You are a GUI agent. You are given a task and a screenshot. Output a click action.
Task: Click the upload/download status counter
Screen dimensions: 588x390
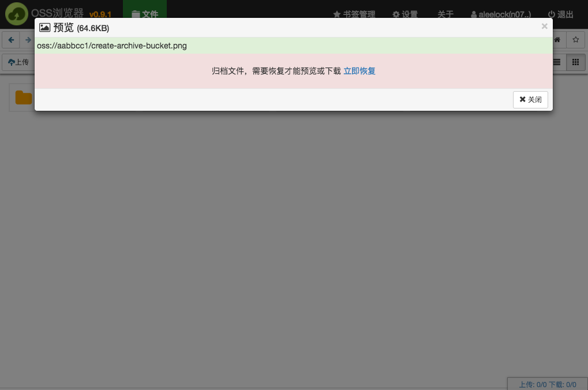point(547,384)
